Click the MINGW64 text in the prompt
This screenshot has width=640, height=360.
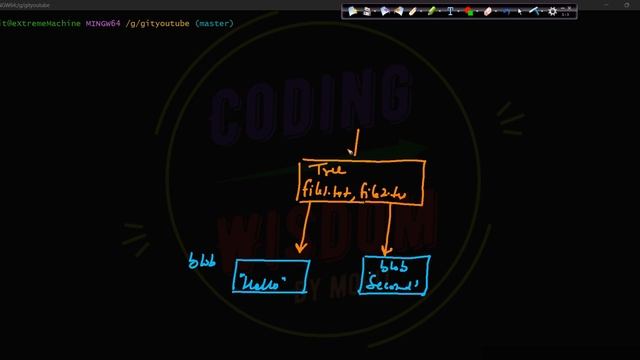click(103, 24)
